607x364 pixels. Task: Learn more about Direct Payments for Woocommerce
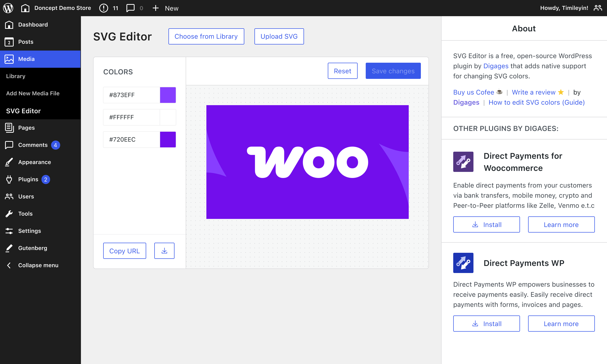click(561, 224)
